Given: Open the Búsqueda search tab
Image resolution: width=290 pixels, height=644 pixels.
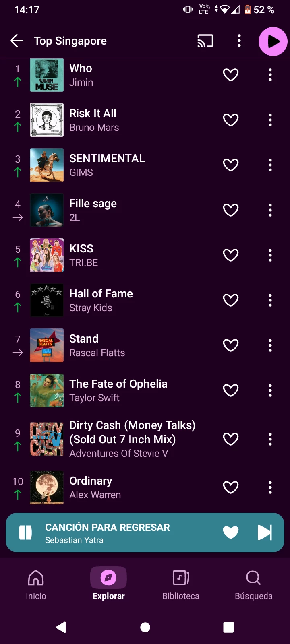Looking at the screenshot, I should (x=253, y=584).
